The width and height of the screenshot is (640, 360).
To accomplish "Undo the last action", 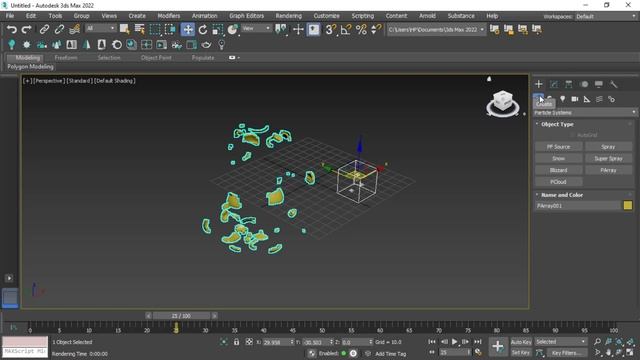I will 12,29.
